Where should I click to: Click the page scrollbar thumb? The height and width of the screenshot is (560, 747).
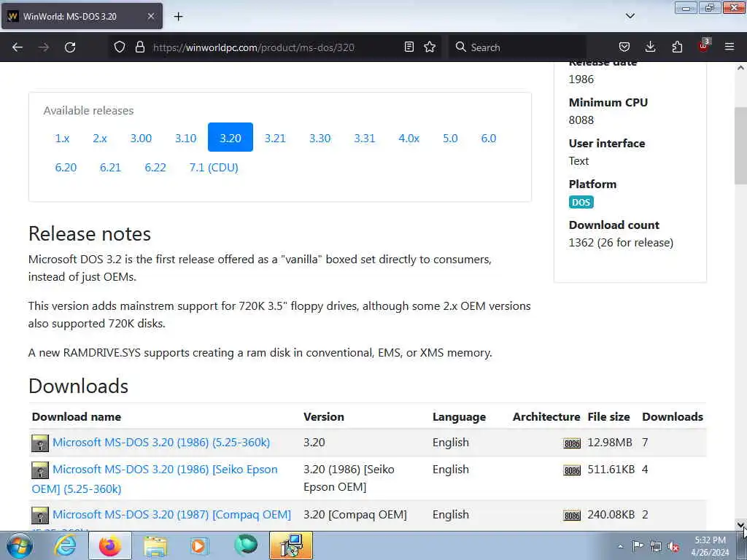pos(740,145)
